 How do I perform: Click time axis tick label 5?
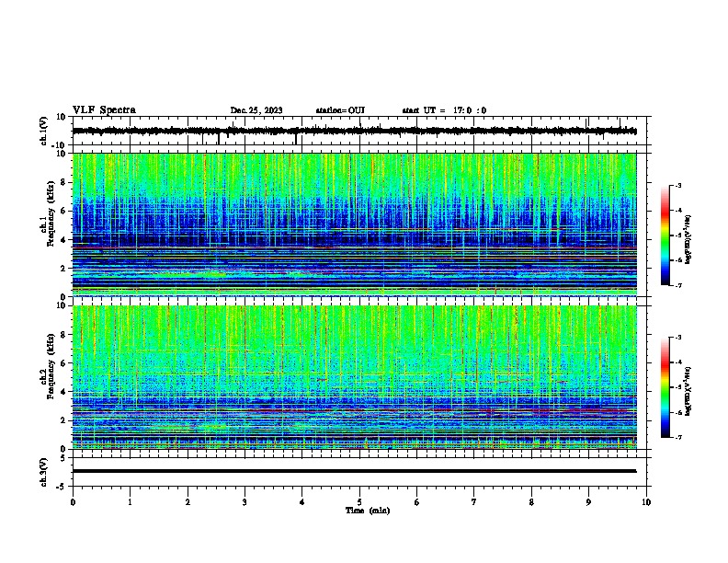point(359,502)
